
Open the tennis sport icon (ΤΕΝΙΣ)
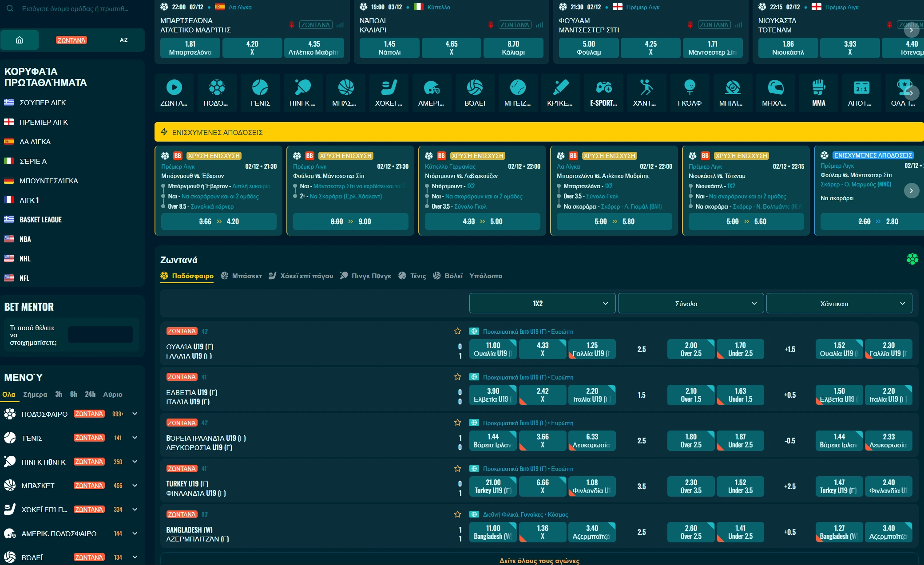[260, 92]
